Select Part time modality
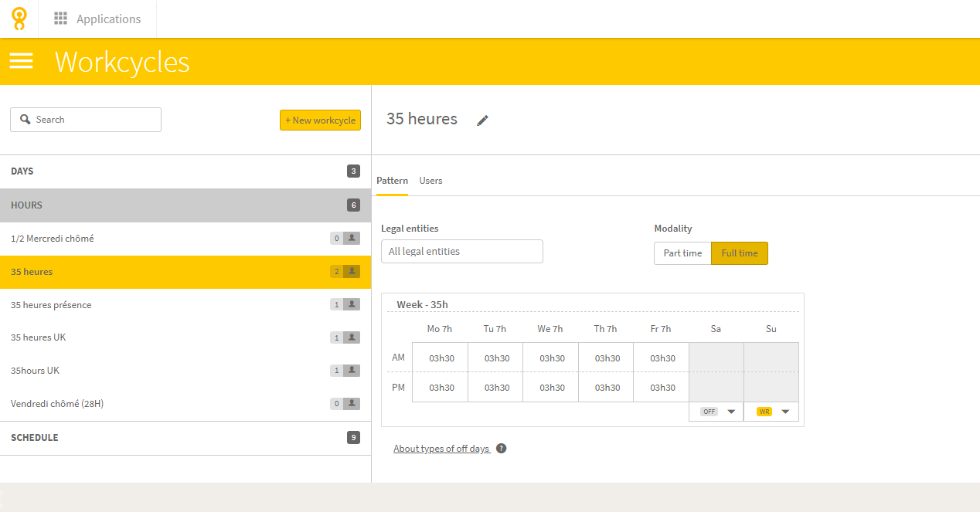Viewport: 980px width, 512px height. point(682,253)
